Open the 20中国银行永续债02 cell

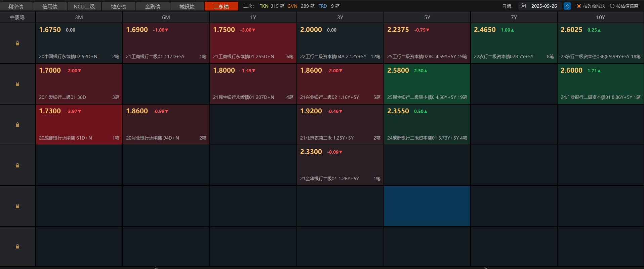coord(79,43)
